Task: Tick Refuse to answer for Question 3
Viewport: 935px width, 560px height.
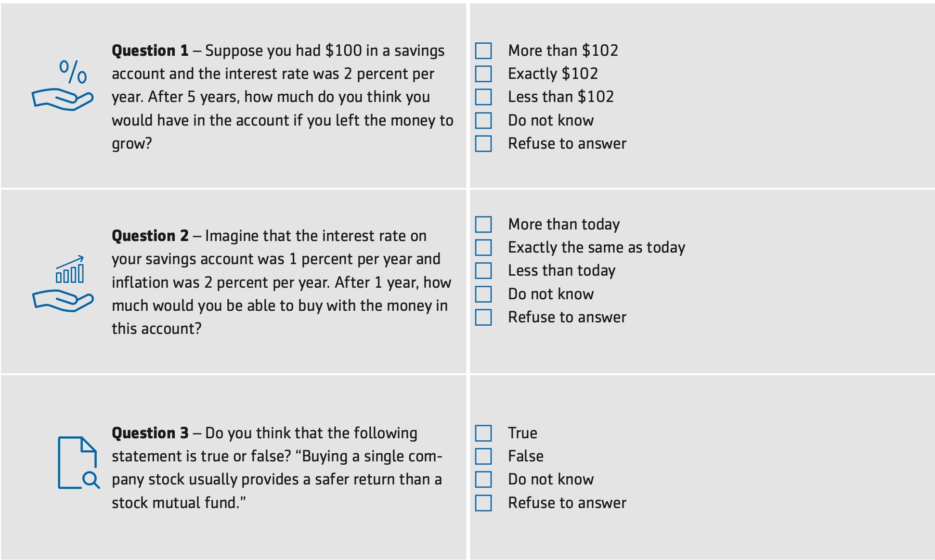Action: [x=483, y=503]
